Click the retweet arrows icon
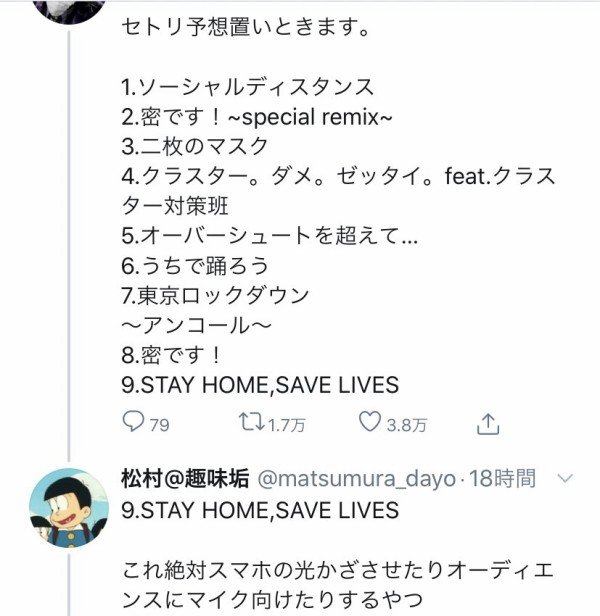Screen dimensions: 600x616 click(x=251, y=422)
